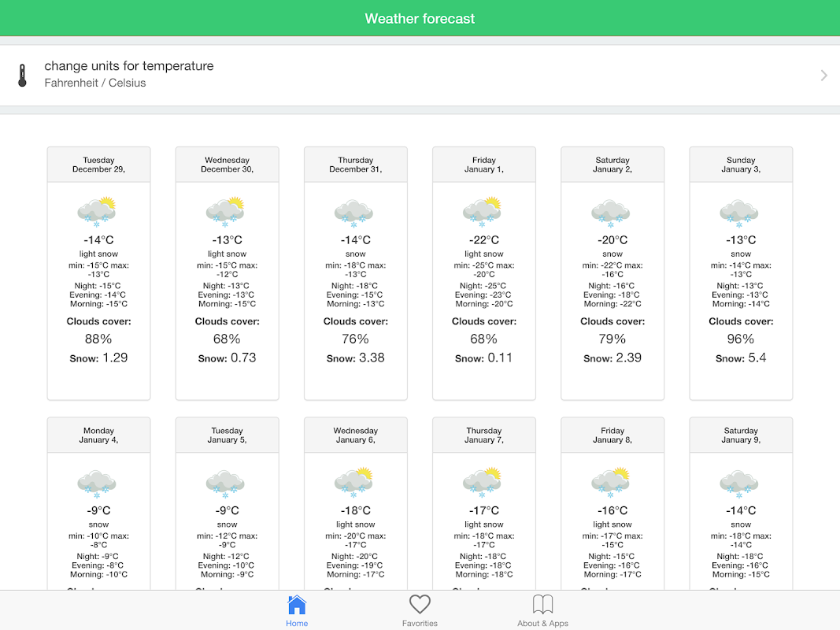Switch to About & Apps tab
Image resolution: width=840 pixels, height=630 pixels.
pos(542,611)
